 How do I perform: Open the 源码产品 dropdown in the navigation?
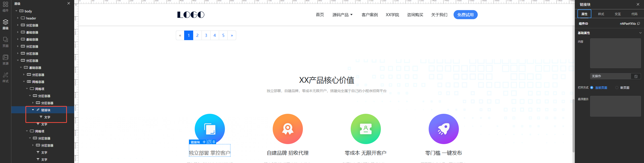342,15
